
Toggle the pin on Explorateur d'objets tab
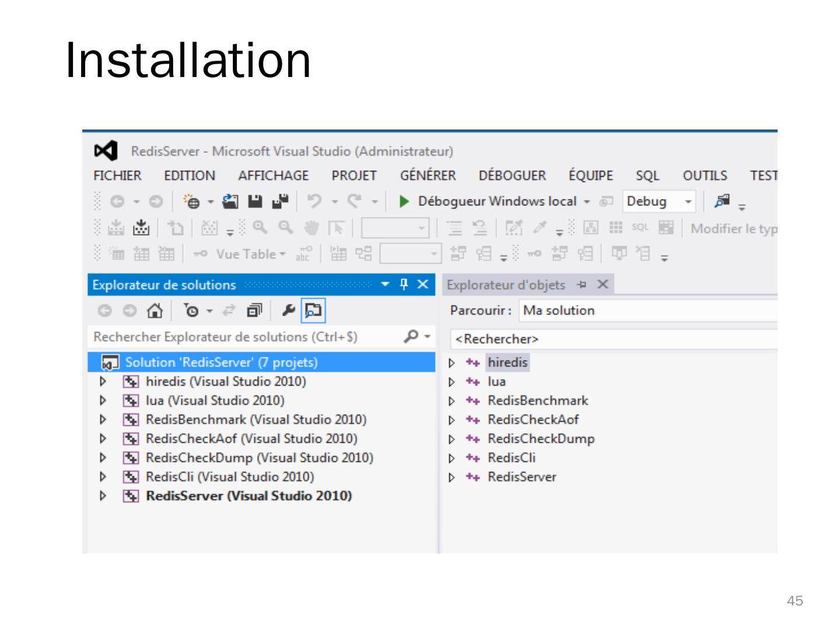[582, 285]
